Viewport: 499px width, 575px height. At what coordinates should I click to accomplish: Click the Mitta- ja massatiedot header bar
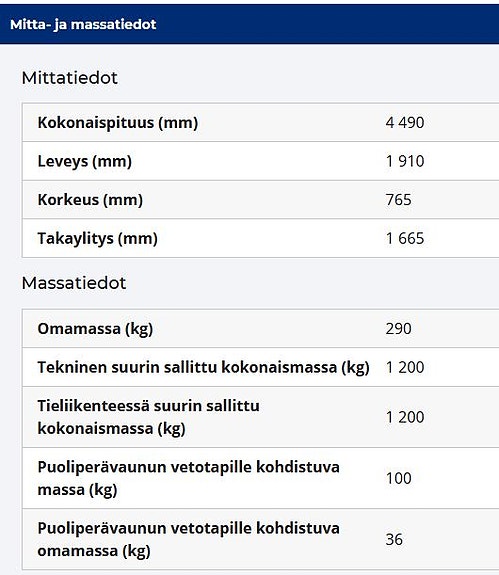coord(249,24)
